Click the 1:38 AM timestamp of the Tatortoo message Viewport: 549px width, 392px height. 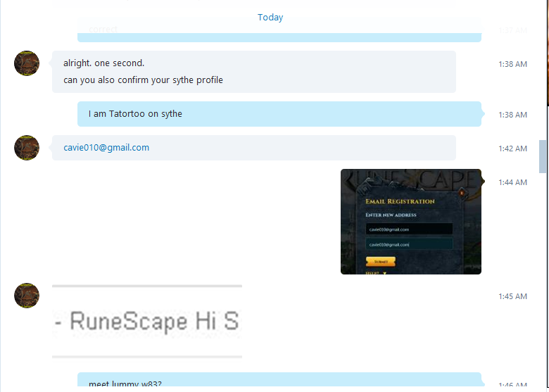[512, 115]
